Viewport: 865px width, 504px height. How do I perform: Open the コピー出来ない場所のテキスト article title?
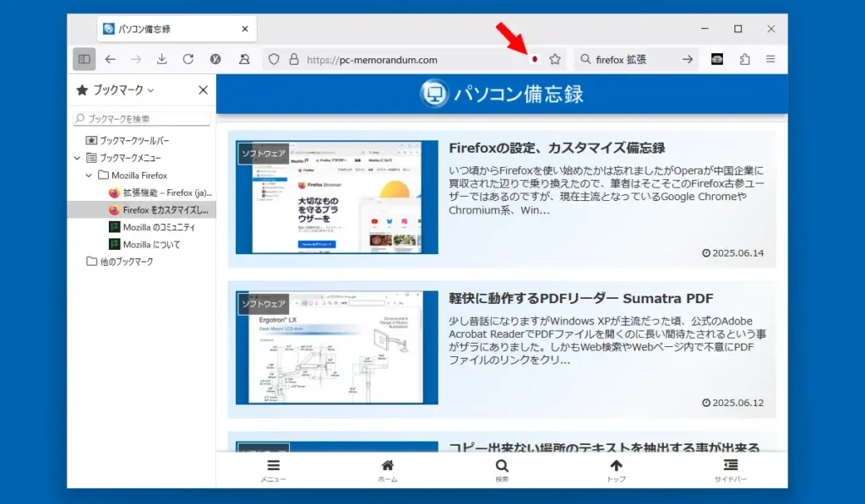[x=604, y=447]
